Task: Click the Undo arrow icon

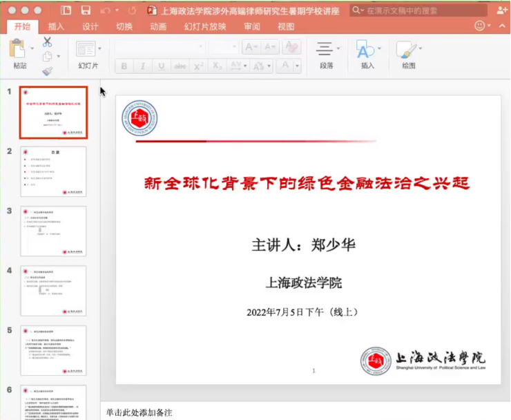Action: (x=105, y=10)
